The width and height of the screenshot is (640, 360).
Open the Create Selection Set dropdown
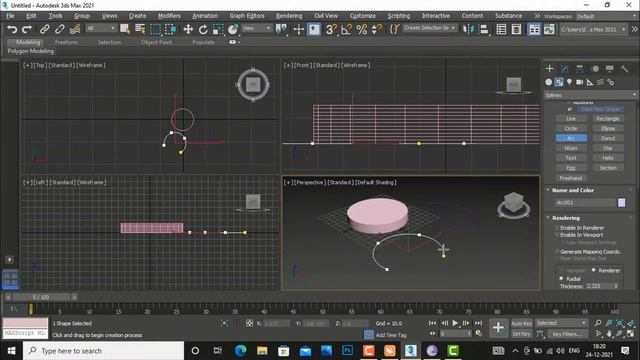429,28
